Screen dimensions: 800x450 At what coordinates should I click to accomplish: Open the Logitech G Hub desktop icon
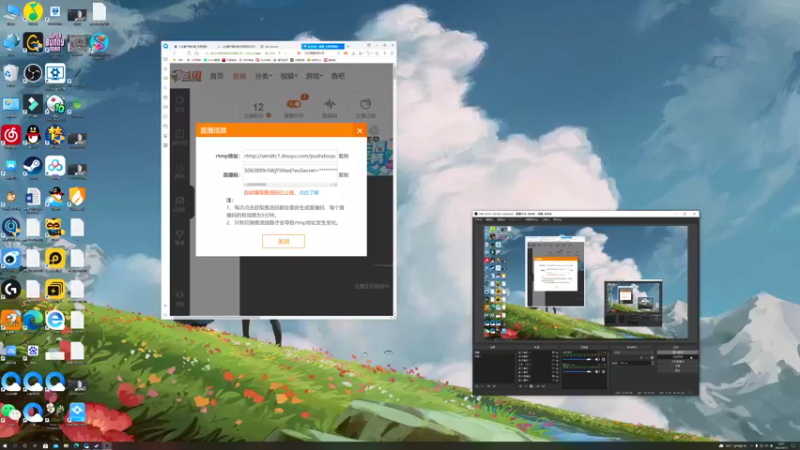[11, 289]
